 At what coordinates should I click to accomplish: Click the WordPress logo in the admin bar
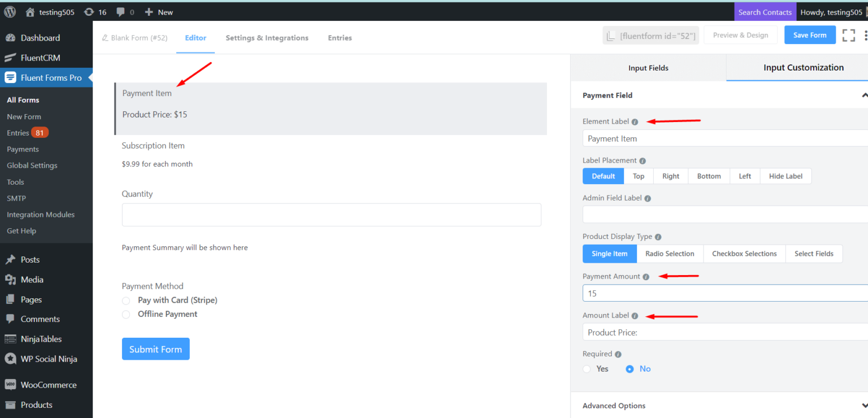point(9,11)
